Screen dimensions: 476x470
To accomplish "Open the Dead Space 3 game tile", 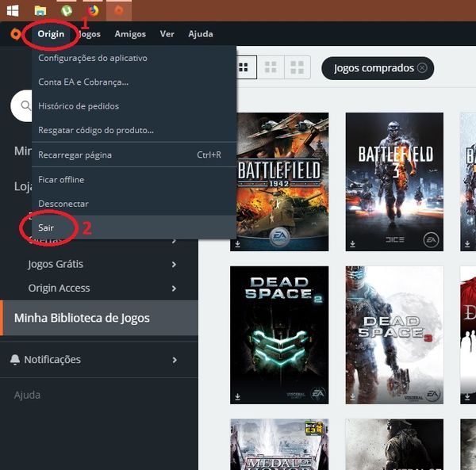I will click(x=394, y=335).
